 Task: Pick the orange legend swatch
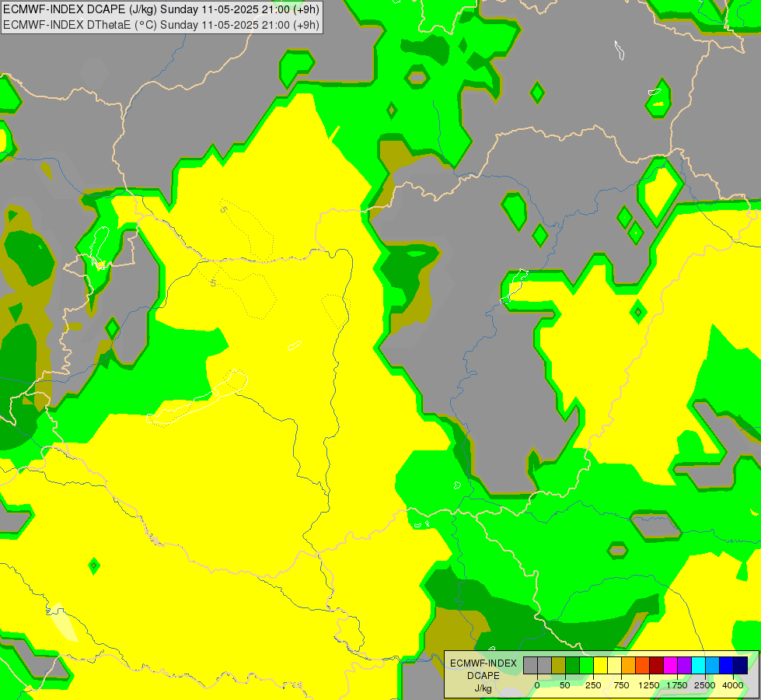click(x=629, y=666)
